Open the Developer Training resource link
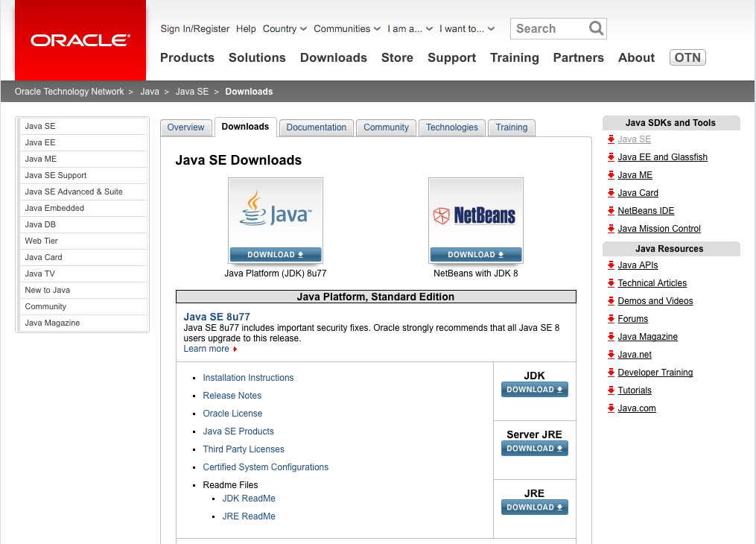The width and height of the screenshot is (756, 544). tap(655, 373)
